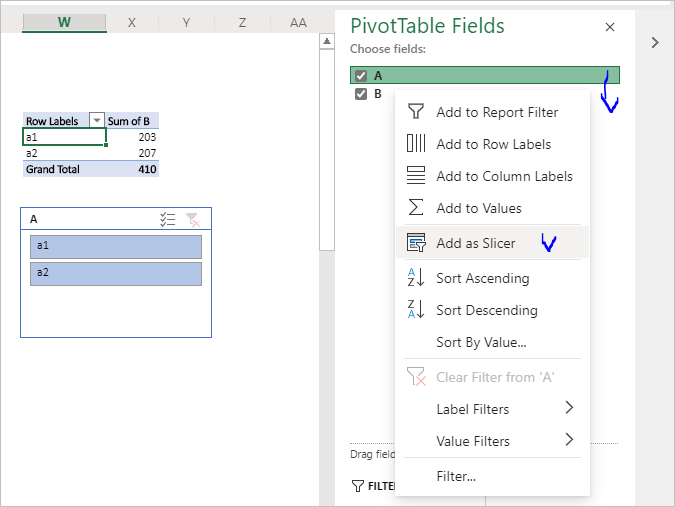Screen dimensions: 675x507
Task: Click the Add to Column Labels icon
Action: coord(416,176)
